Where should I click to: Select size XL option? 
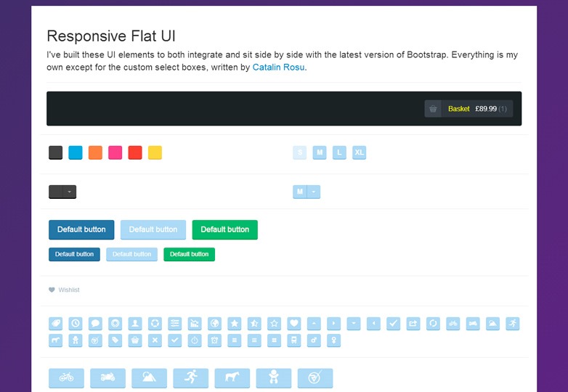[359, 153]
